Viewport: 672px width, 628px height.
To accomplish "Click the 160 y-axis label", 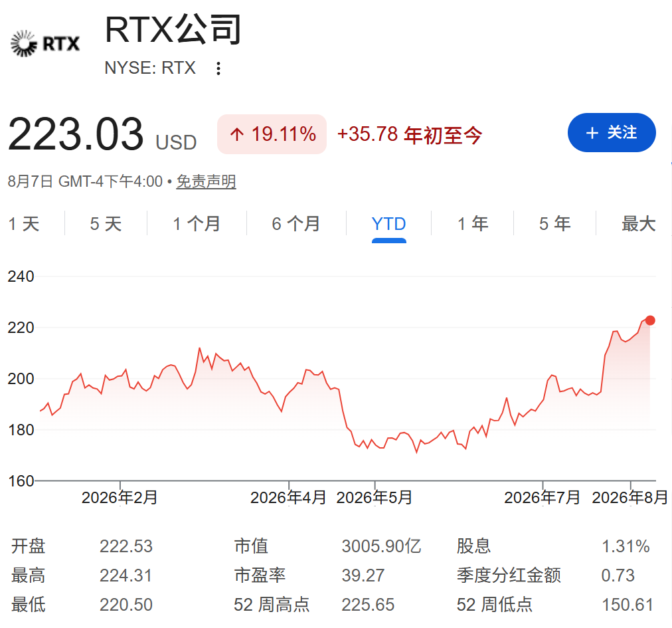I will click(x=21, y=481).
